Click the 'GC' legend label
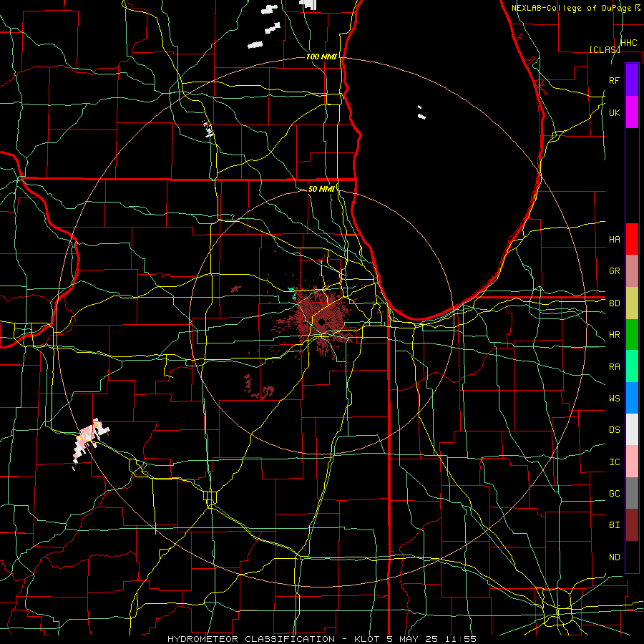 click(x=614, y=494)
